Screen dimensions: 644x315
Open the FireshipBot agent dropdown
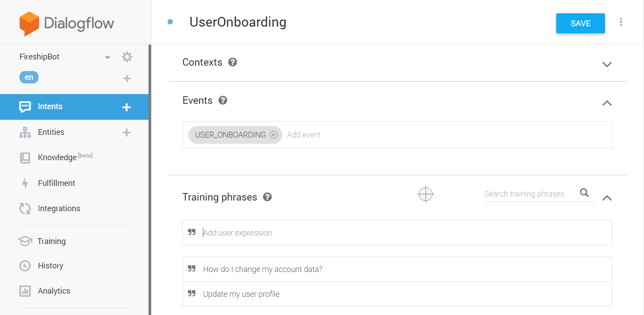coord(107,57)
